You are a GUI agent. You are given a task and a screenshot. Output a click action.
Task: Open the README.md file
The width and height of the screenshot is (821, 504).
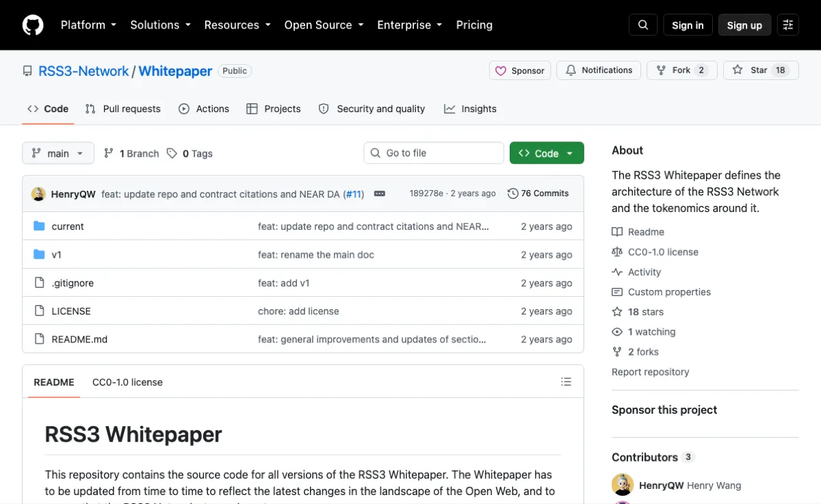click(x=79, y=339)
